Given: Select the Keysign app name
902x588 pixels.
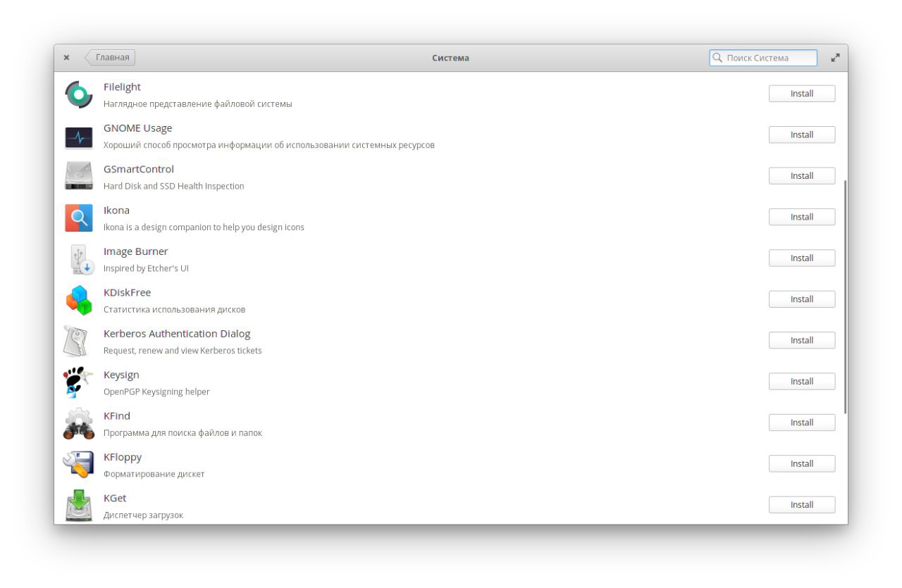Looking at the screenshot, I should coord(121,375).
